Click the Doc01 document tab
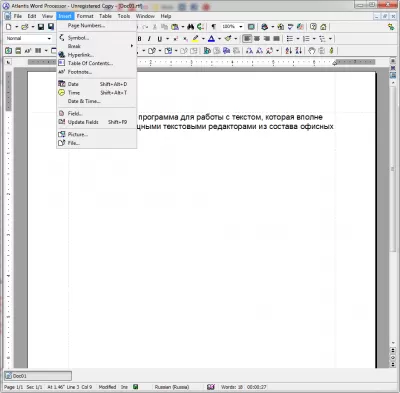Image resolution: width=400 pixels, height=393 pixels. coord(38,376)
